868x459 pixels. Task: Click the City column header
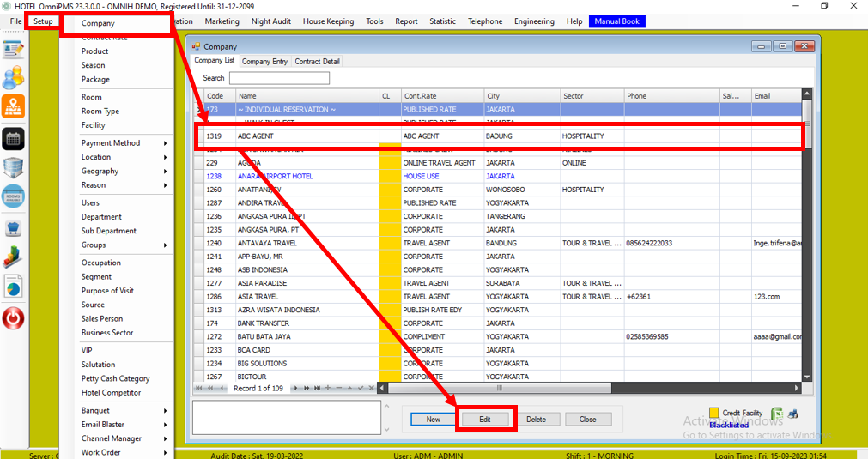[522, 96]
